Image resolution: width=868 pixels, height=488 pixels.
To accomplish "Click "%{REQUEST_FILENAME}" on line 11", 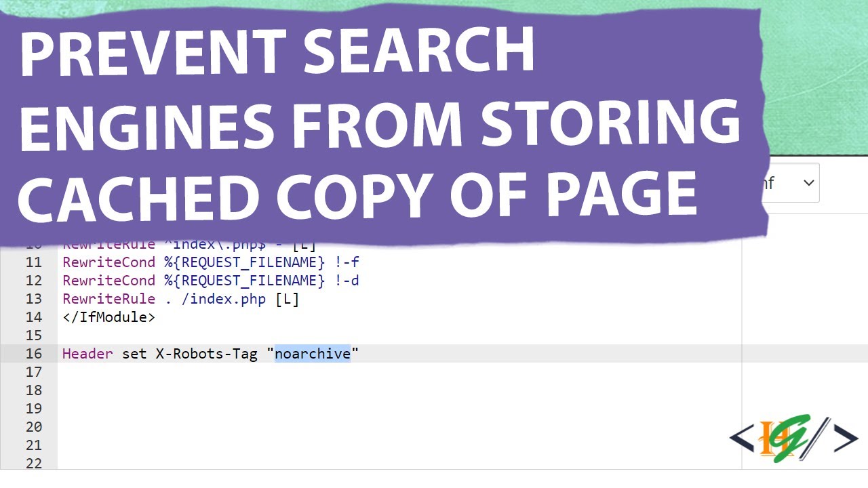I will pyautogui.click(x=245, y=262).
